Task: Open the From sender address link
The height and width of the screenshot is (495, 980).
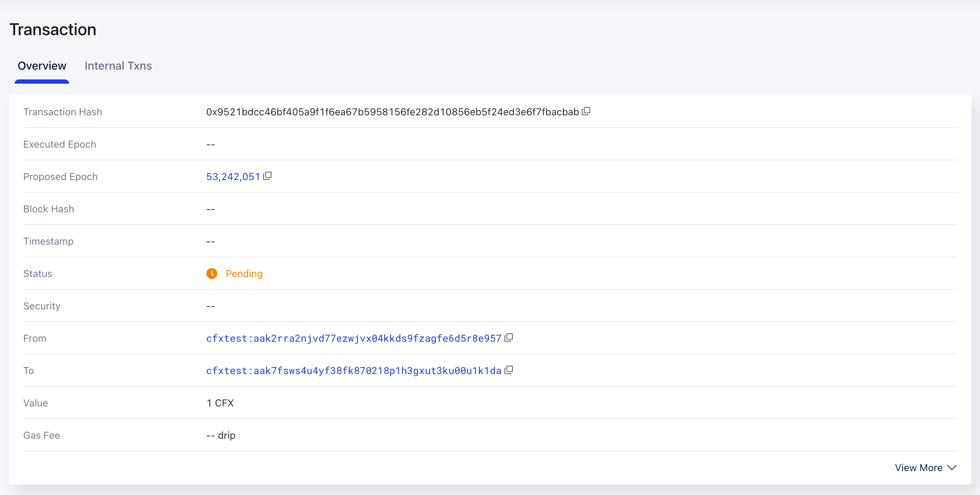Action: coord(354,338)
